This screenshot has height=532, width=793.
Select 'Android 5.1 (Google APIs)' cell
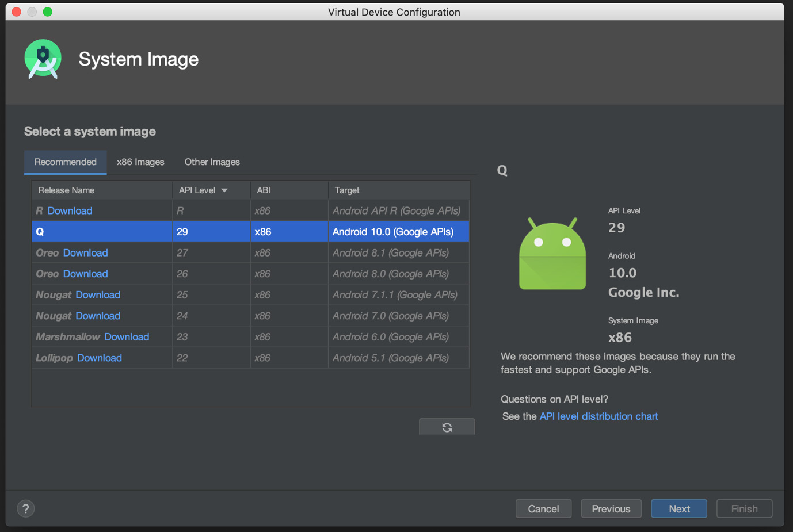click(x=399, y=358)
